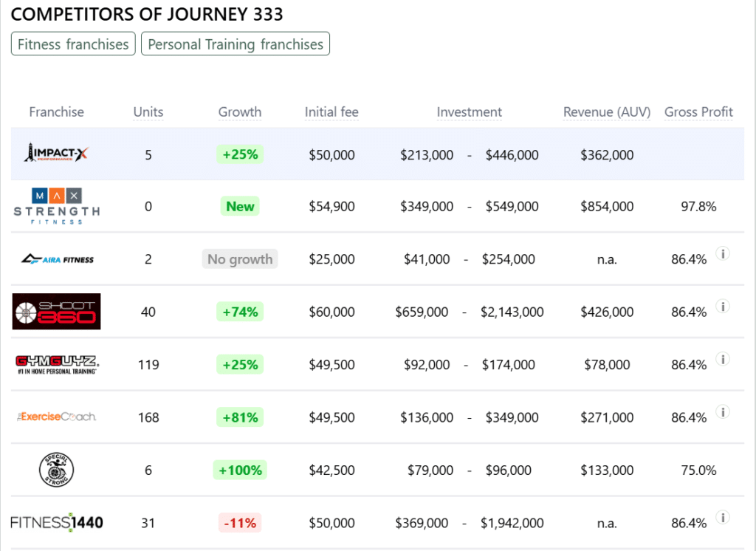Click the Gross Profit column header

[x=698, y=112]
